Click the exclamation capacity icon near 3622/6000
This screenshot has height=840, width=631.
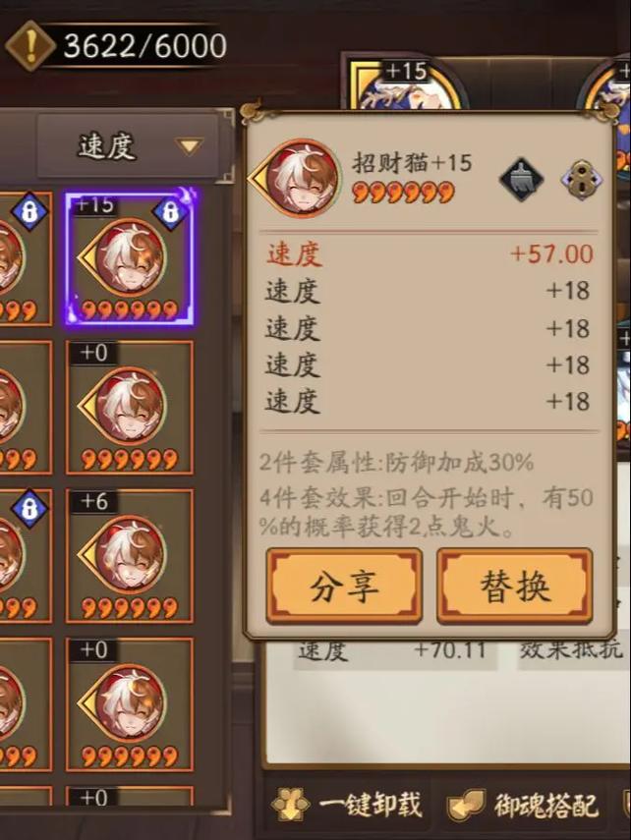[30, 45]
